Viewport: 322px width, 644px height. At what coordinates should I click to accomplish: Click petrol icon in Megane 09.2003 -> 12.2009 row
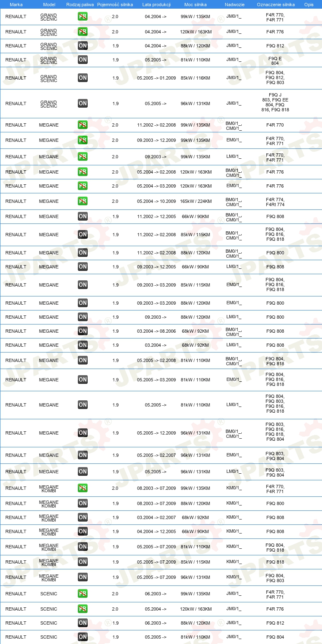pos(83,140)
